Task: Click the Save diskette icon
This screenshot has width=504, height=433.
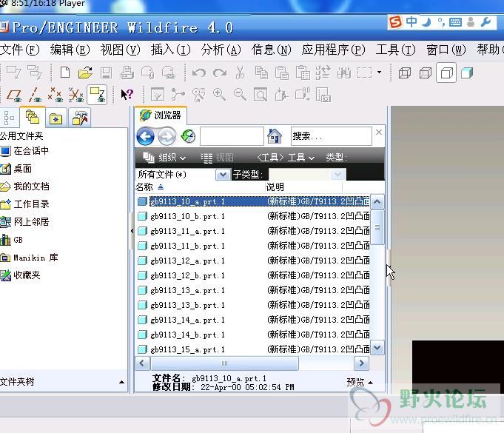Action: tap(106, 73)
